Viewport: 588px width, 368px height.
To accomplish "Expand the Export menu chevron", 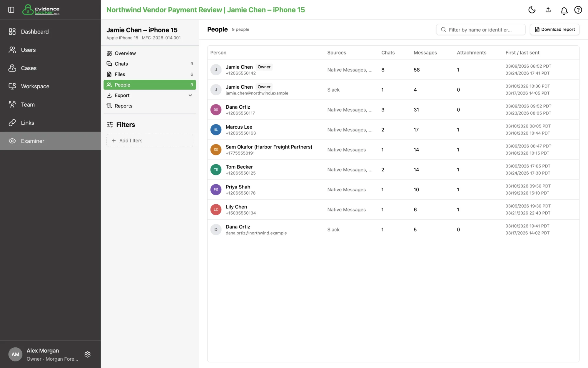I will [x=190, y=95].
